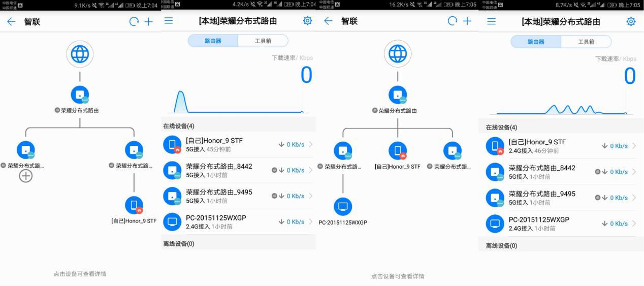Tap back arrow in 智联 screen showing PC-20151125WXGP node

point(329,21)
